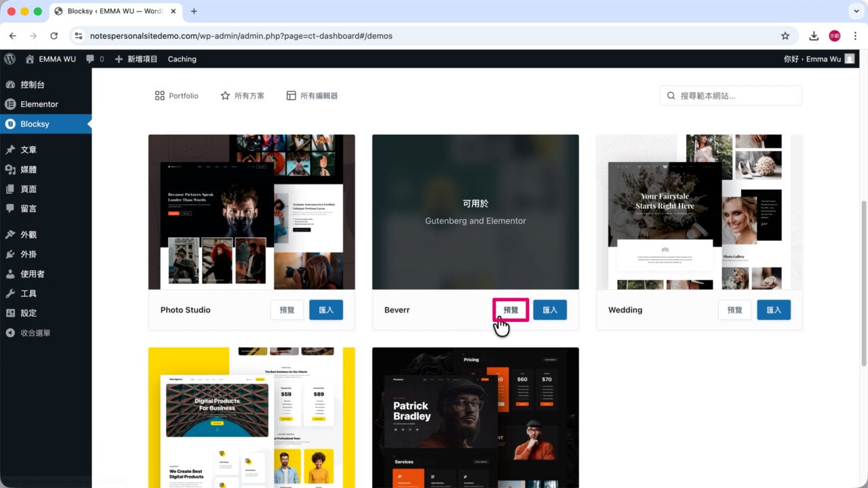This screenshot has height=488, width=868.
Task: Import the Photo Studio demo with 匯入
Action: pos(326,310)
